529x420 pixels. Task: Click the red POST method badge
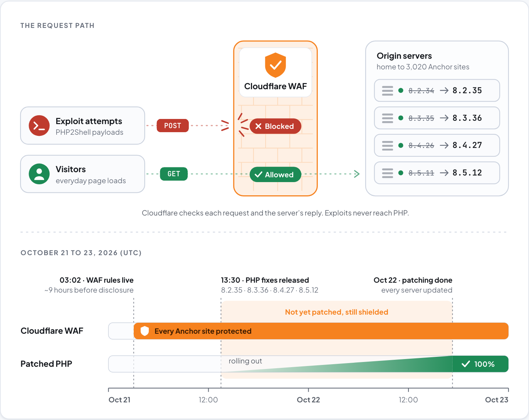(x=173, y=126)
